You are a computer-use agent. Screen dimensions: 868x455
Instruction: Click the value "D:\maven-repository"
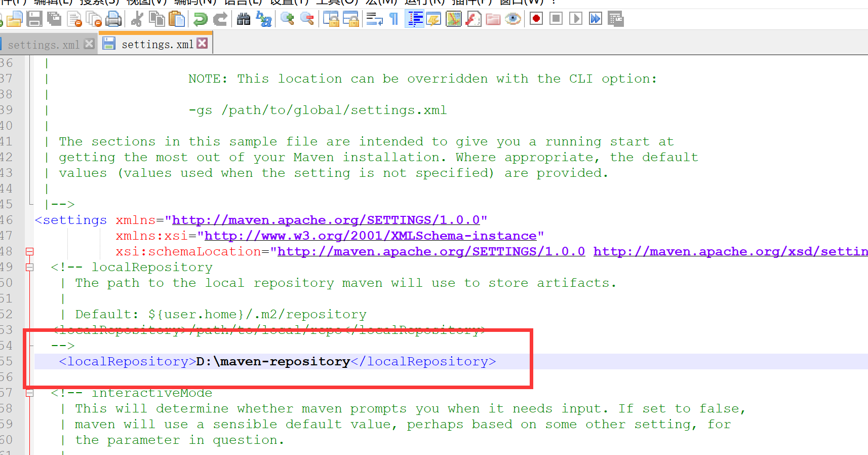click(273, 362)
